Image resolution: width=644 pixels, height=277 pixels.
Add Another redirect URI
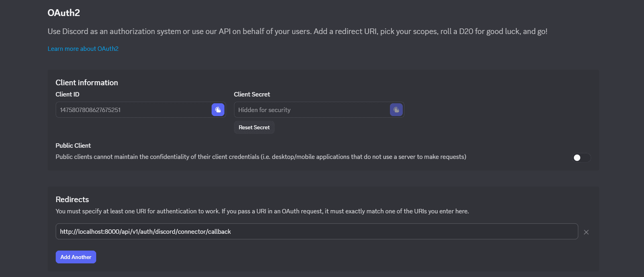[76, 257]
